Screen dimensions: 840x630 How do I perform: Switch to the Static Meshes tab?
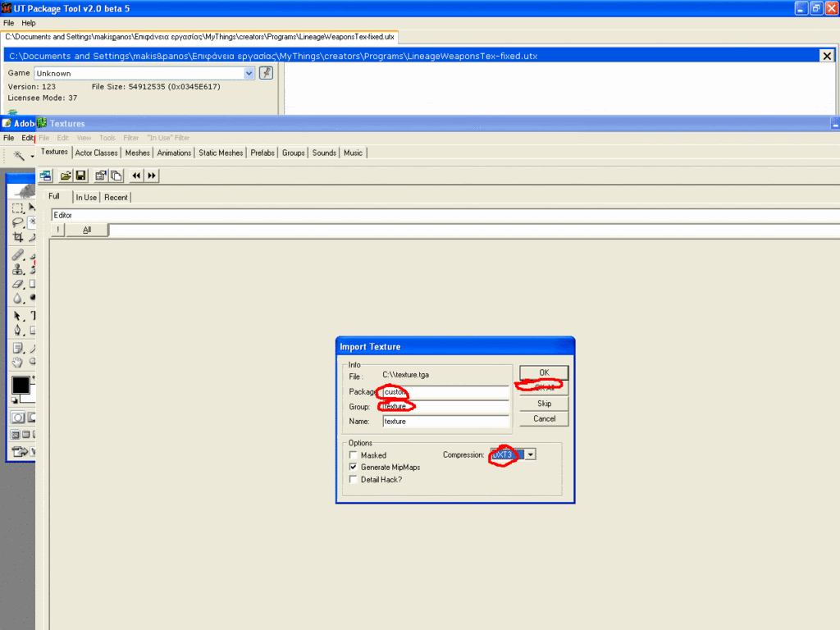pyautogui.click(x=221, y=153)
